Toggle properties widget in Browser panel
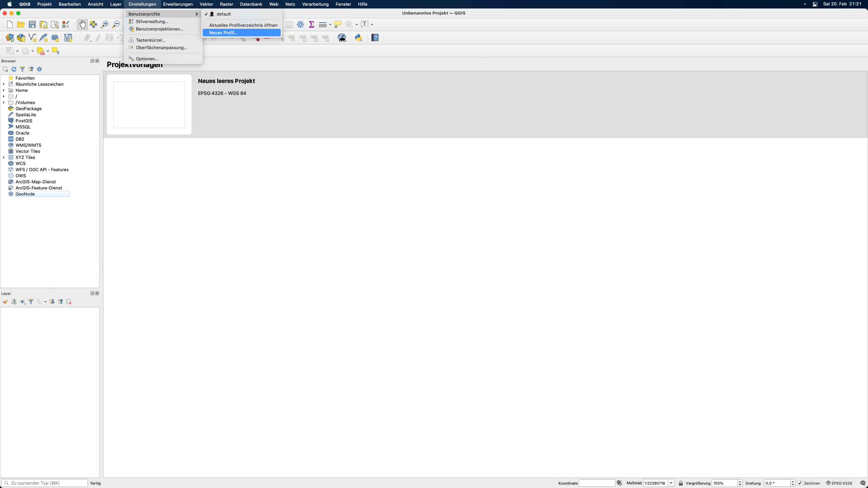The height and width of the screenshot is (488, 868). (x=39, y=69)
